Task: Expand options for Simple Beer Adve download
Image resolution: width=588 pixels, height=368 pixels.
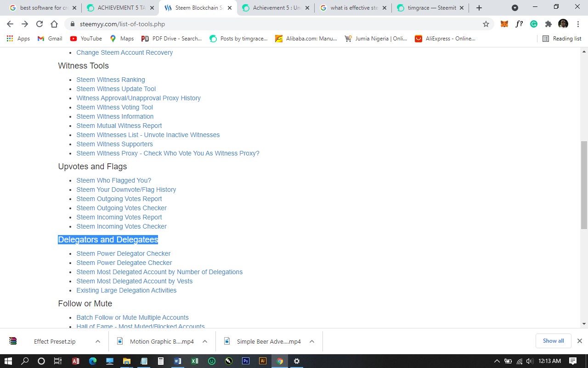Action: pos(311,341)
